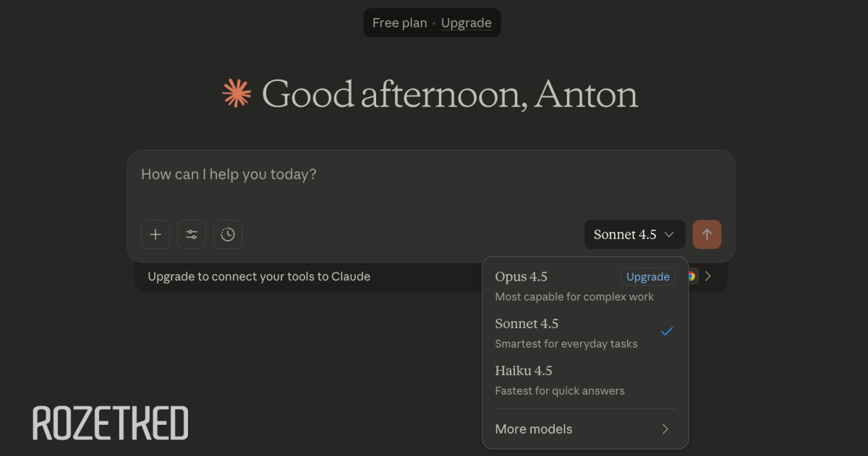
Task: Expand the More models submenu
Action: (534, 429)
